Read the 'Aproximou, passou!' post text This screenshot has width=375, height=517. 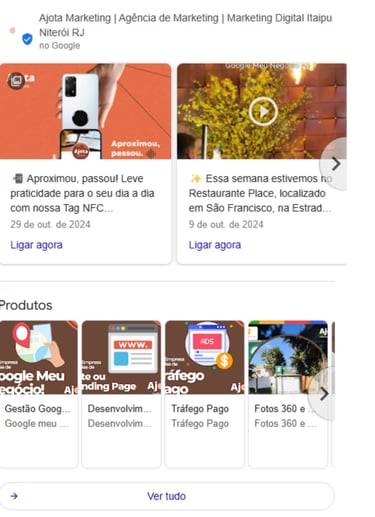coord(82,193)
